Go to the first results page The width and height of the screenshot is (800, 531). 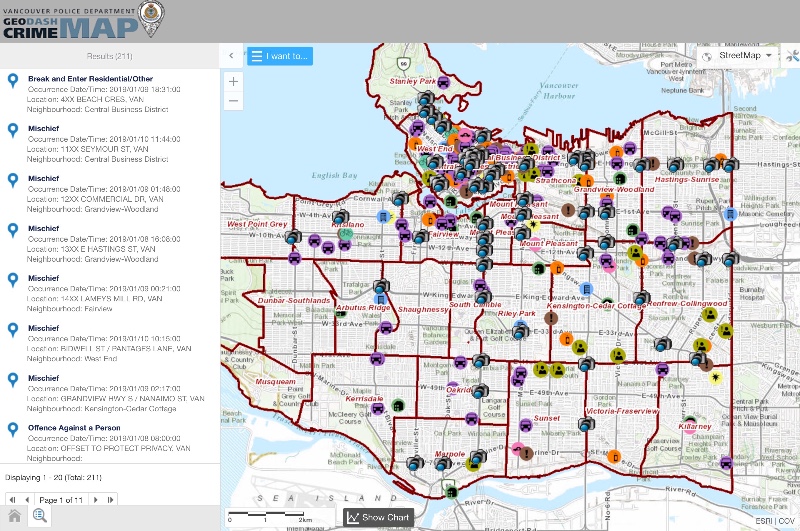click(13, 500)
